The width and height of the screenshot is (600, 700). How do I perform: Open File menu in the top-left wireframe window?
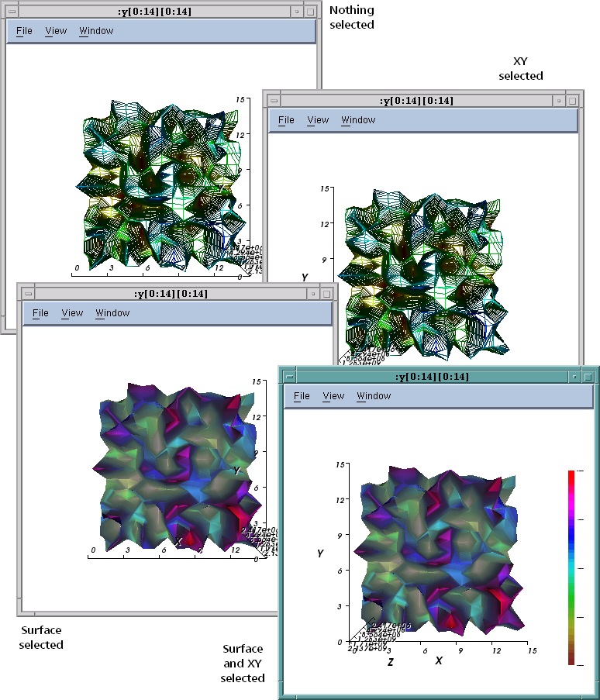(x=24, y=31)
